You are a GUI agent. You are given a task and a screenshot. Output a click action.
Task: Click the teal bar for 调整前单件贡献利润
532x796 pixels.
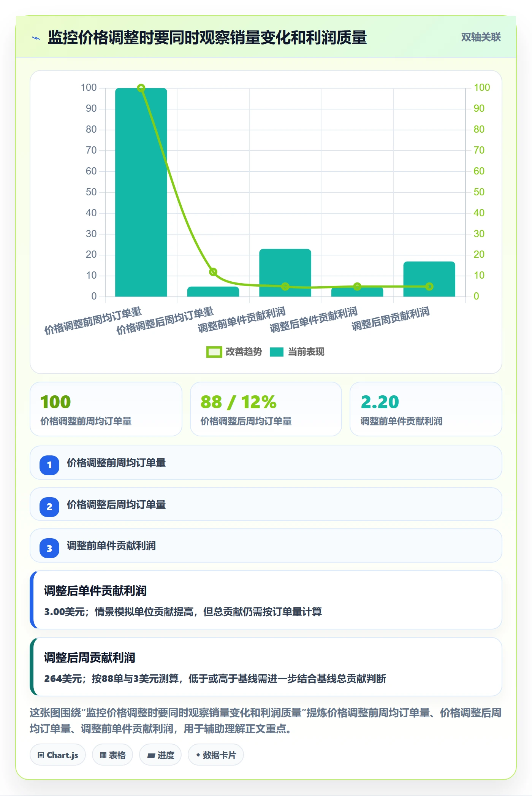[x=285, y=273]
